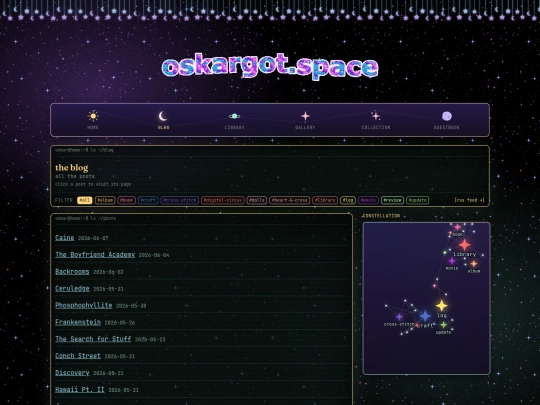Select the pink book star
Screen dimensions: 540x405
point(457,227)
